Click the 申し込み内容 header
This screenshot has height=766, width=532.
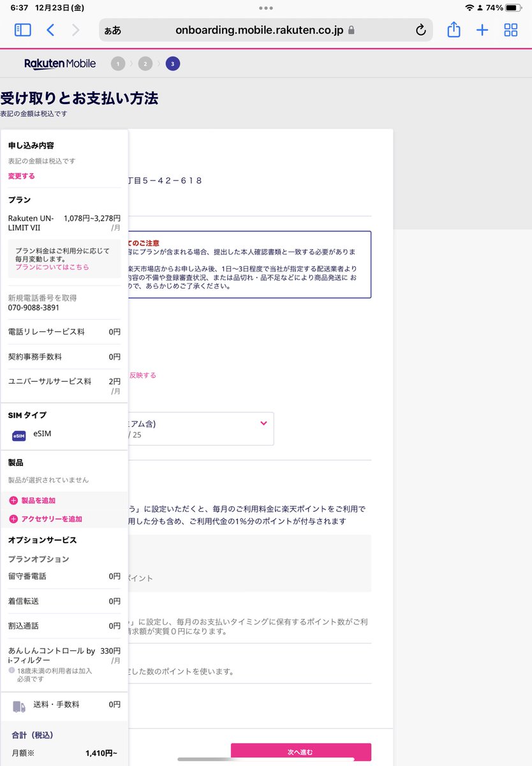(31, 146)
